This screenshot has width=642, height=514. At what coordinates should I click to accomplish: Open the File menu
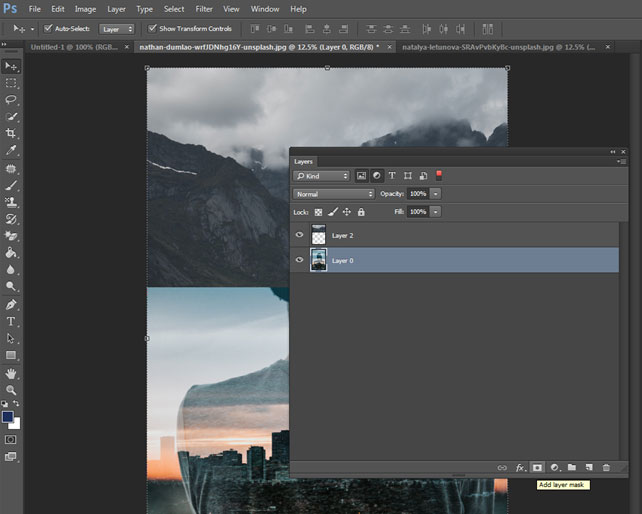(34, 9)
